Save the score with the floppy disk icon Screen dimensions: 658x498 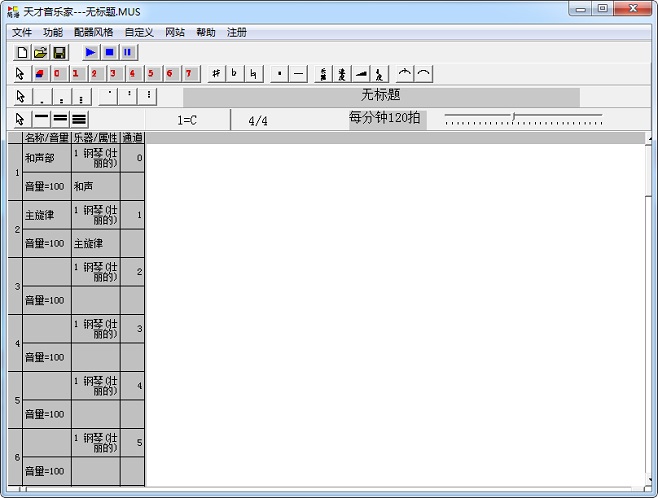click(59, 52)
